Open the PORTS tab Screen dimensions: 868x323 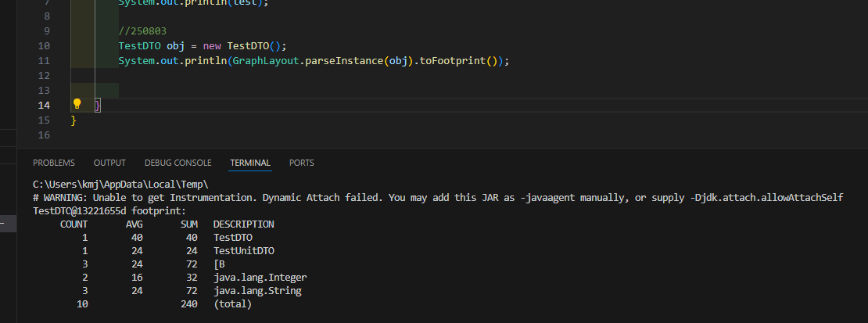[x=302, y=163]
